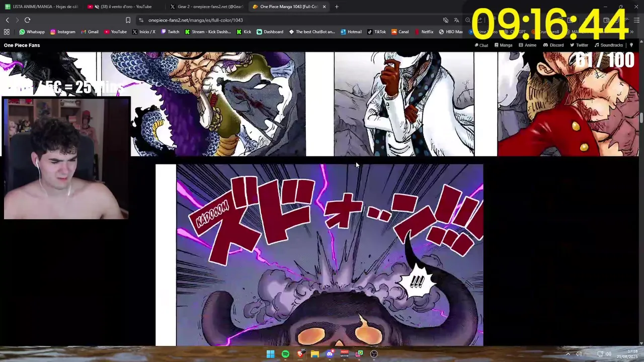Open the translate page icon in address bar
Viewport: 644px width, 362px height.
456,20
